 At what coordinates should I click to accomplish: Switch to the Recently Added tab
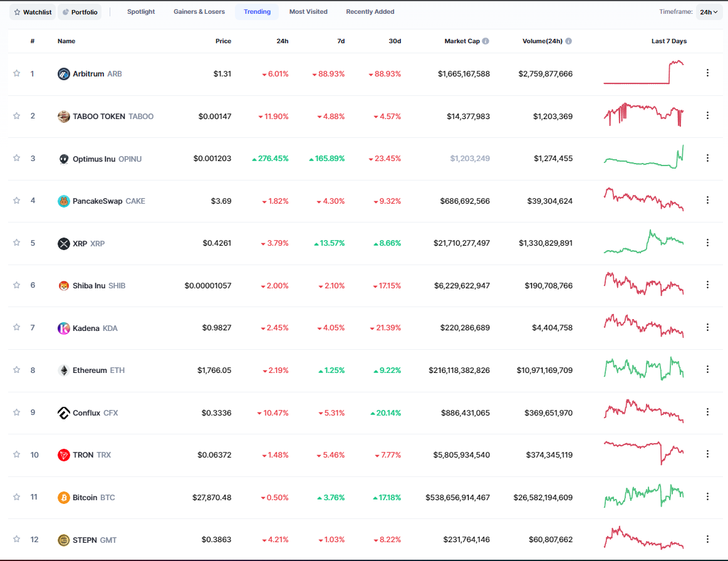click(x=370, y=12)
